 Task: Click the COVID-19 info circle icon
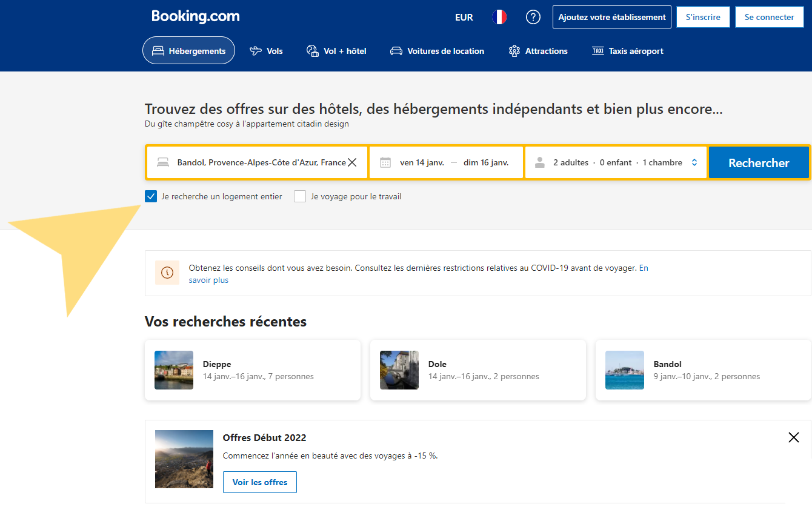point(167,273)
